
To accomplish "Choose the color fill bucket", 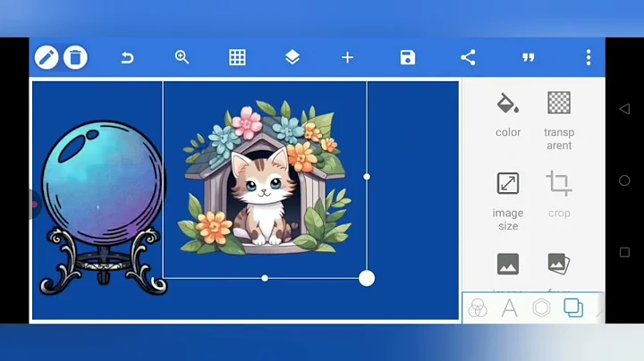I will click(x=508, y=103).
